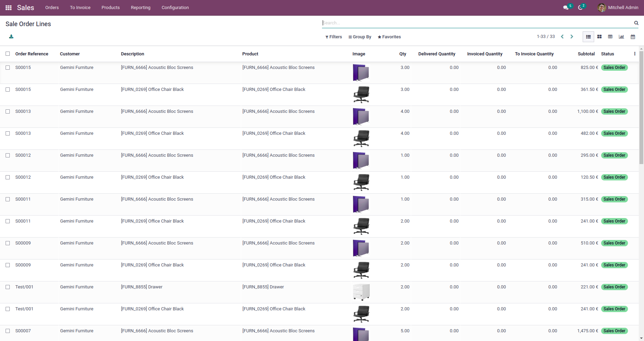Open the Reporting menu
The image size is (644, 341).
(x=140, y=8)
